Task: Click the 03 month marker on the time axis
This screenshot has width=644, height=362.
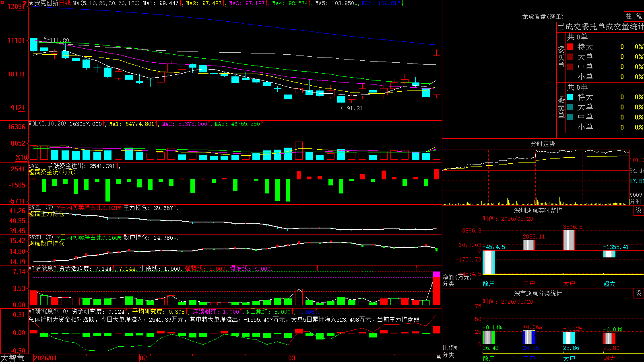Action: [x=292, y=358]
